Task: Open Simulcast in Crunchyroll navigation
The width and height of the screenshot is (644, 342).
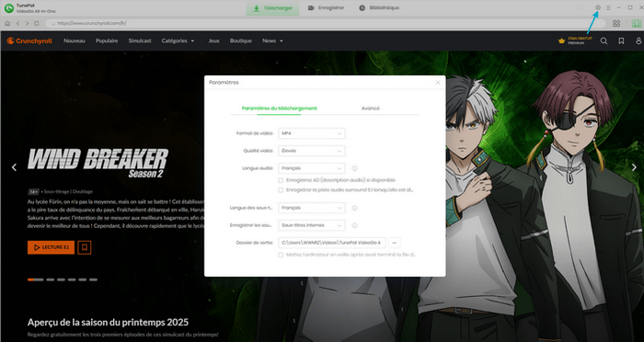Action: (x=140, y=40)
